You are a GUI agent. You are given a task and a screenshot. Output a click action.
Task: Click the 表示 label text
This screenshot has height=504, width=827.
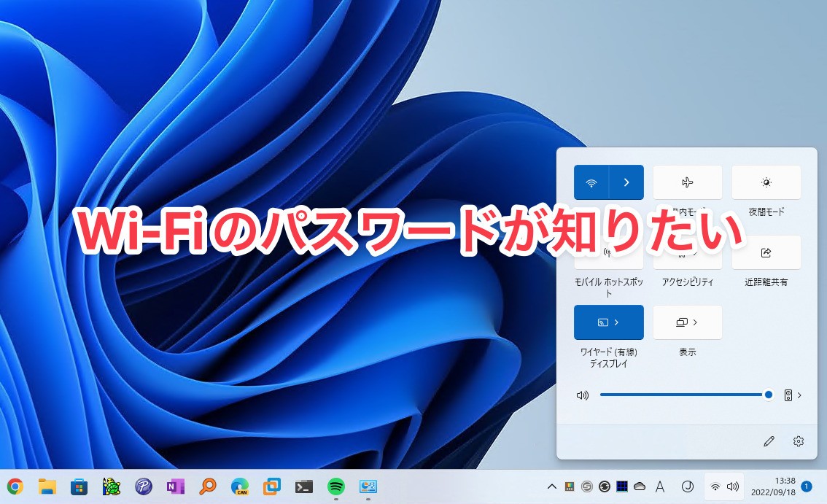pos(687,352)
